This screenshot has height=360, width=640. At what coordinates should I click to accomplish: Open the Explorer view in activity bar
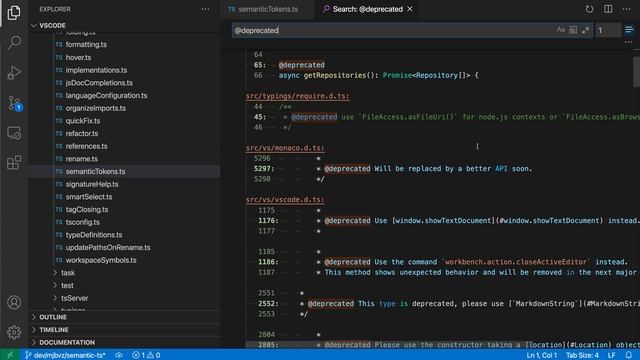click(x=14, y=13)
